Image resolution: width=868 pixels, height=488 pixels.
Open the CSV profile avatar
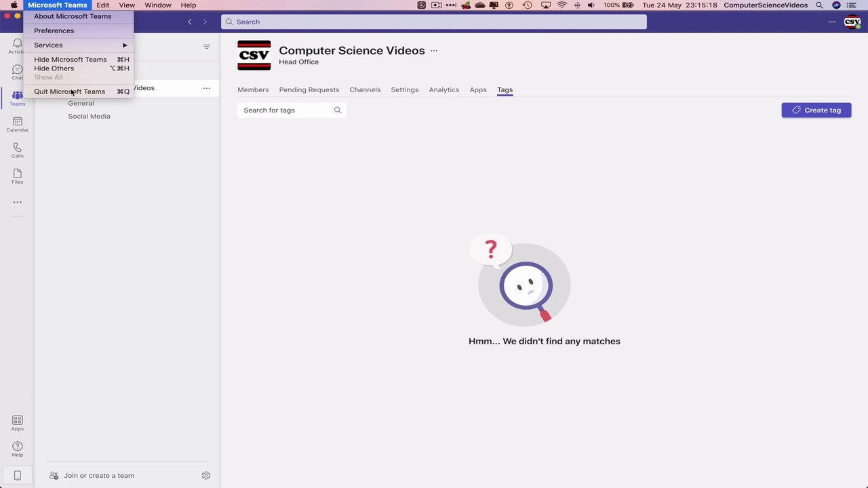point(852,22)
